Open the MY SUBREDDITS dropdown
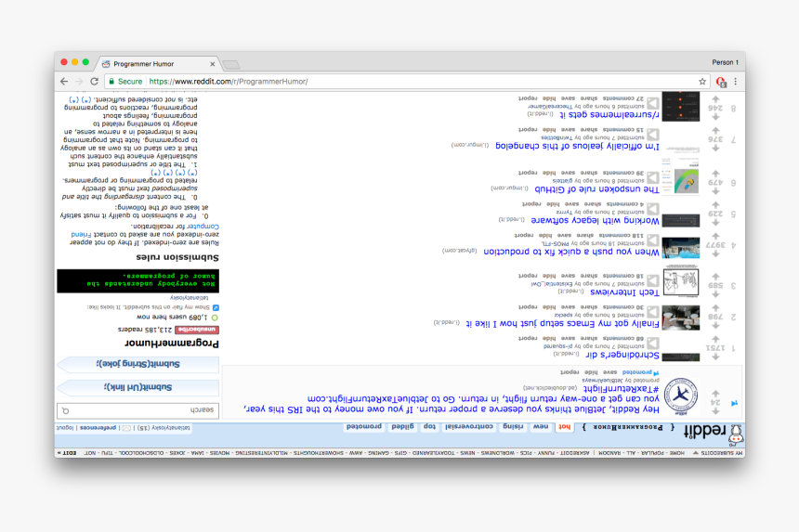 coord(718,452)
